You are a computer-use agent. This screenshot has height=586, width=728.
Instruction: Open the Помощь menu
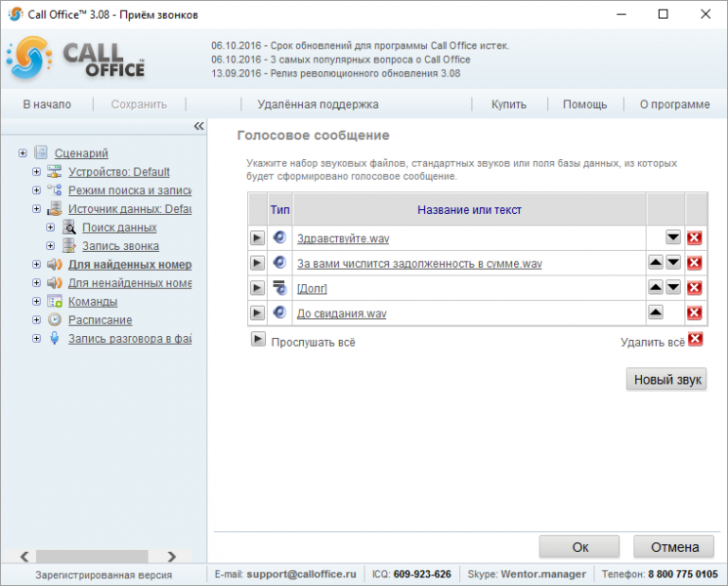tap(584, 105)
